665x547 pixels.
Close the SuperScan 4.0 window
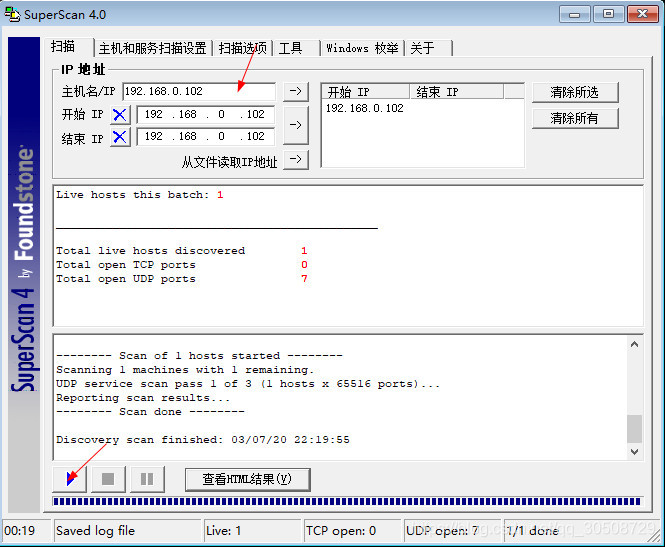(643, 14)
